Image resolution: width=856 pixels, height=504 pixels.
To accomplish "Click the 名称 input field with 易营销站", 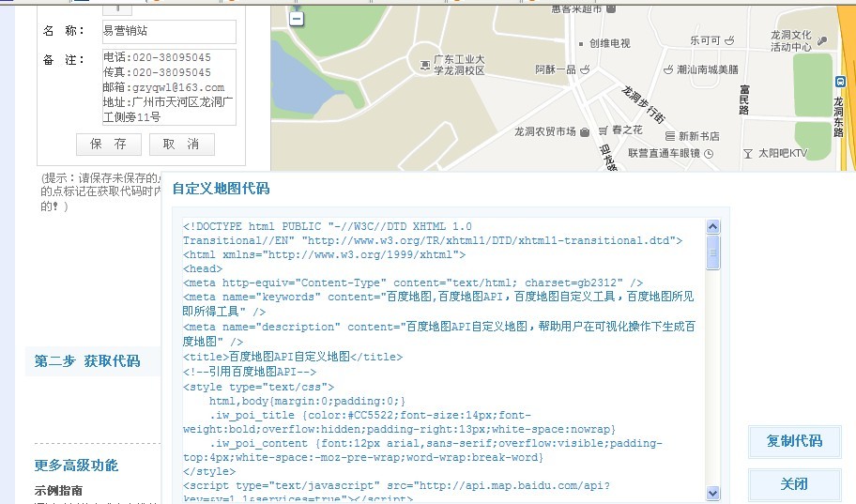I will pyautogui.click(x=169, y=31).
